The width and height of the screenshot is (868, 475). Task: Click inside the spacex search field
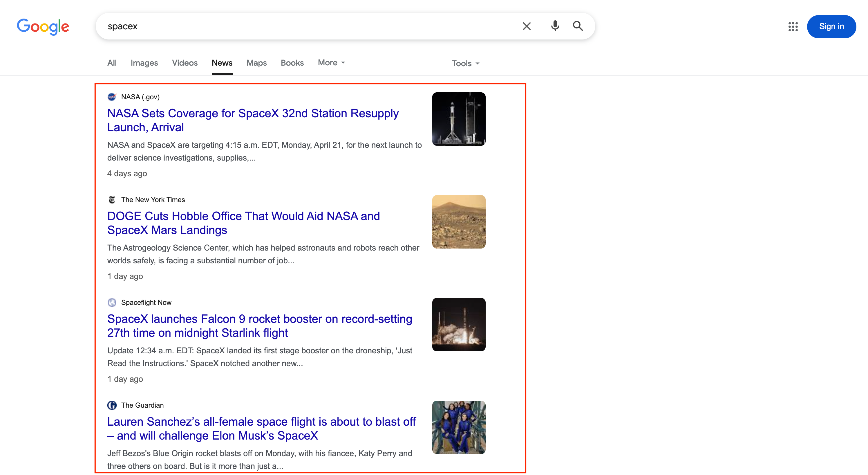tap(303, 26)
